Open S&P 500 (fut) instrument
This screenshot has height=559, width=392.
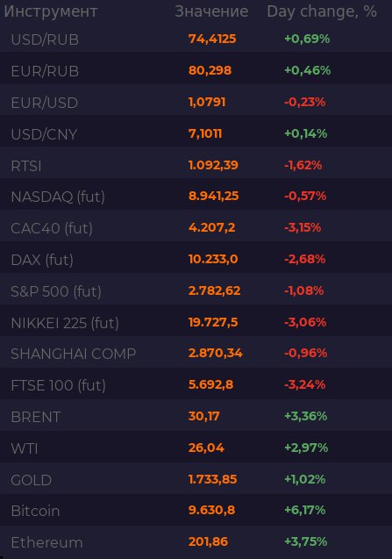coord(56,291)
